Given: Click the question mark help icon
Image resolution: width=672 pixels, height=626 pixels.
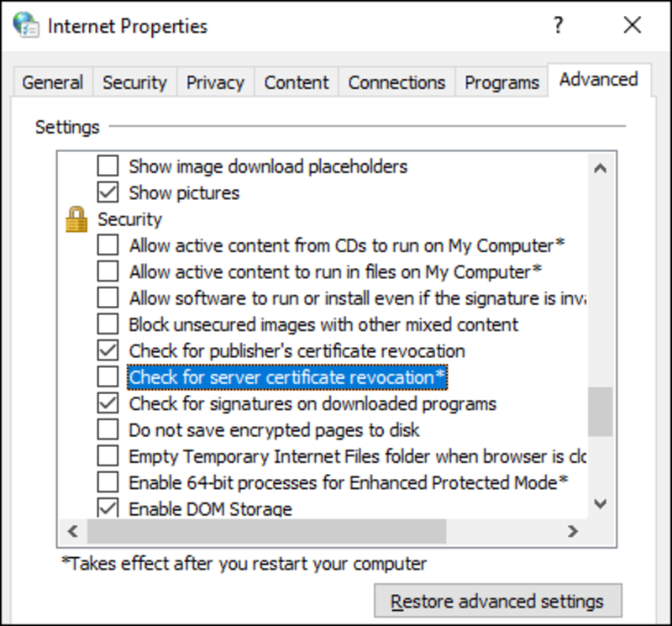Looking at the screenshot, I should pyautogui.click(x=558, y=26).
